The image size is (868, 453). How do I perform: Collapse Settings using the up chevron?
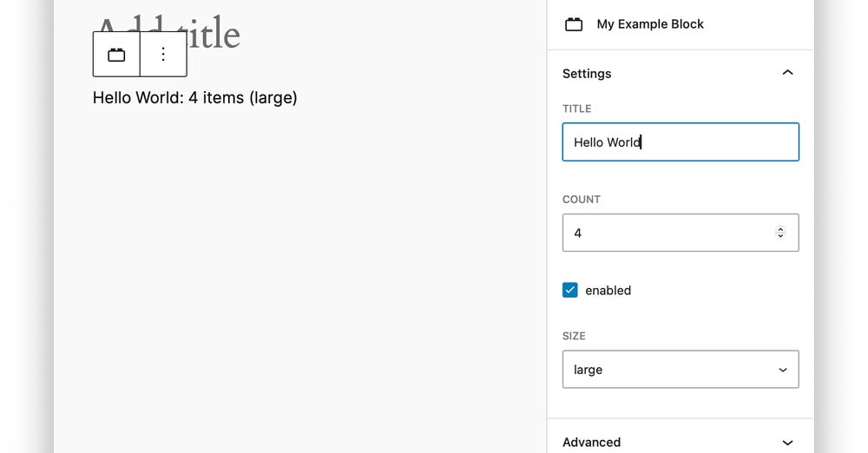[x=787, y=73]
